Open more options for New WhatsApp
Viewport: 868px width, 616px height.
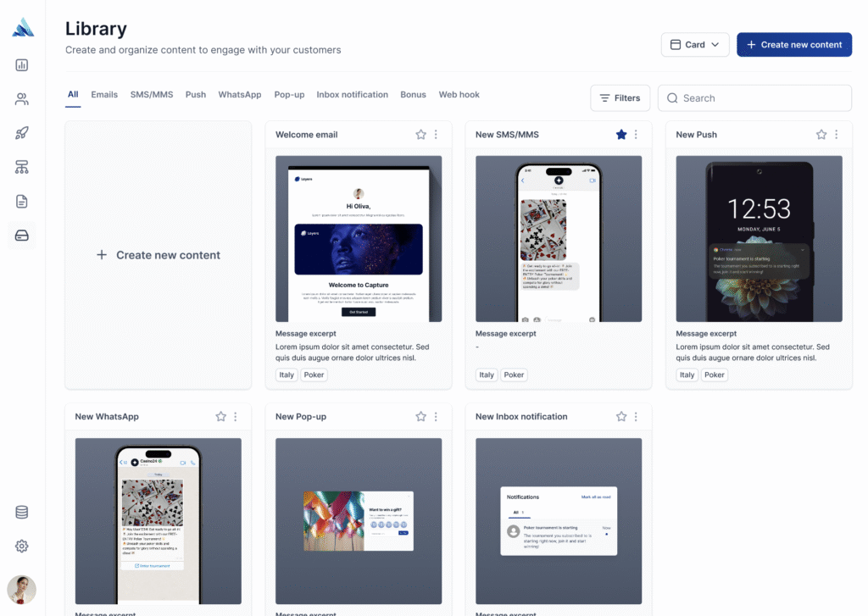click(x=236, y=417)
